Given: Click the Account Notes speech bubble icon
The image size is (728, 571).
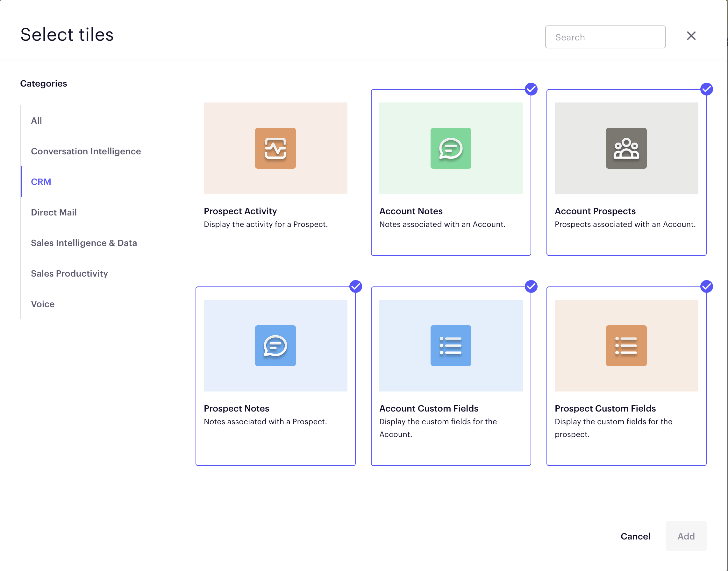Looking at the screenshot, I should click(451, 148).
